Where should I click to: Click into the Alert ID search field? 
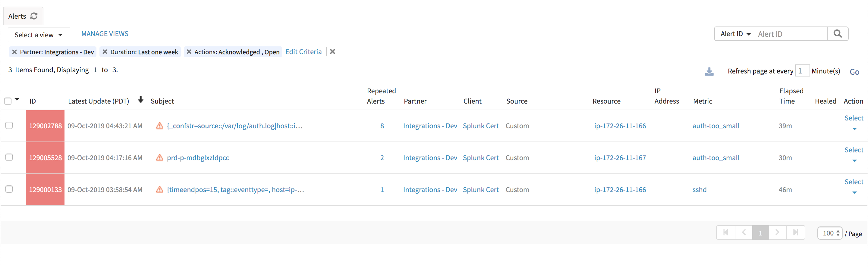click(x=790, y=34)
